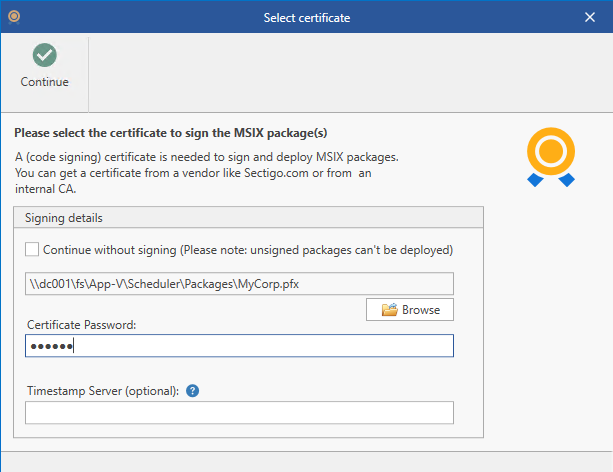The height and width of the screenshot is (472, 613).
Task: Click the bottom status bar strip
Action: coord(306,461)
